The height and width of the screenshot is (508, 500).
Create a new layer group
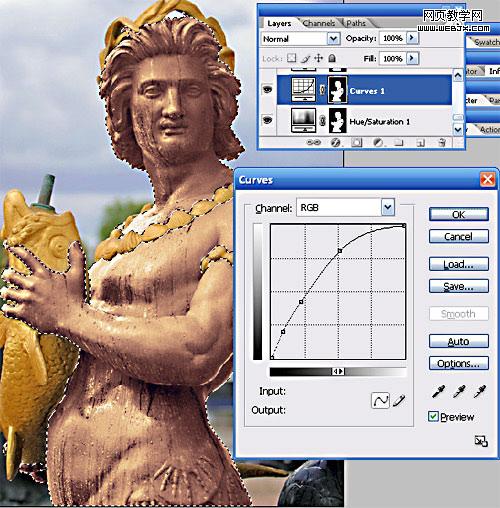click(399, 143)
